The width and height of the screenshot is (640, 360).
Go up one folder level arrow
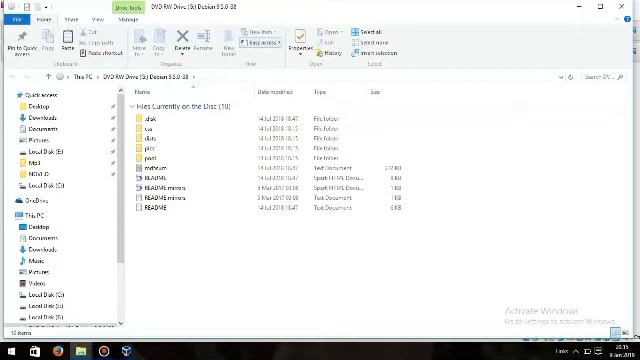click(48, 77)
